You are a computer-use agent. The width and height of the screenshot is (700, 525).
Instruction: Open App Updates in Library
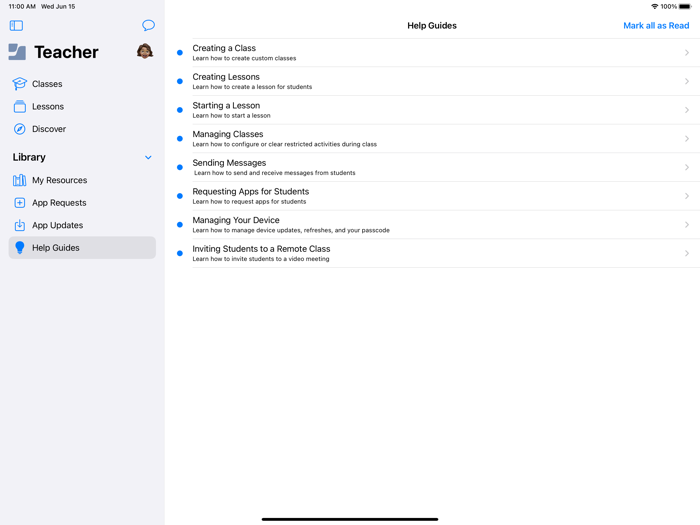82,225
